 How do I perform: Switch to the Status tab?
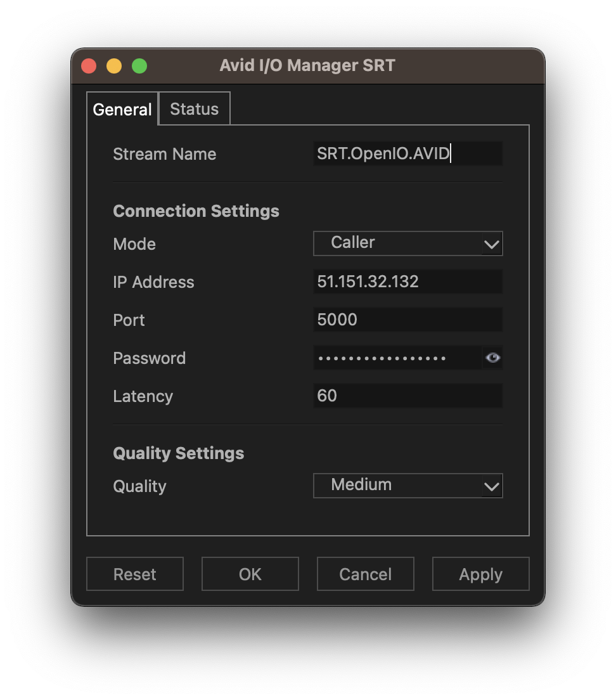pyautogui.click(x=193, y=108)
